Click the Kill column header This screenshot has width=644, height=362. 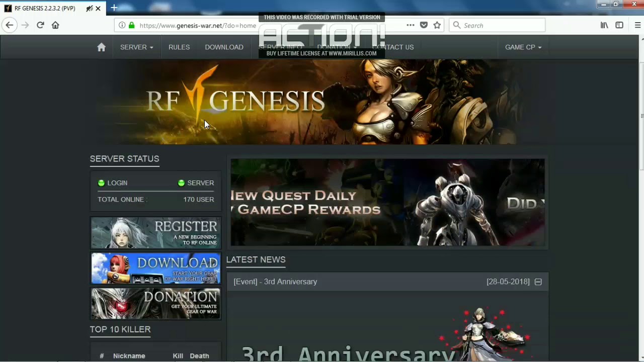click(178, 356)
